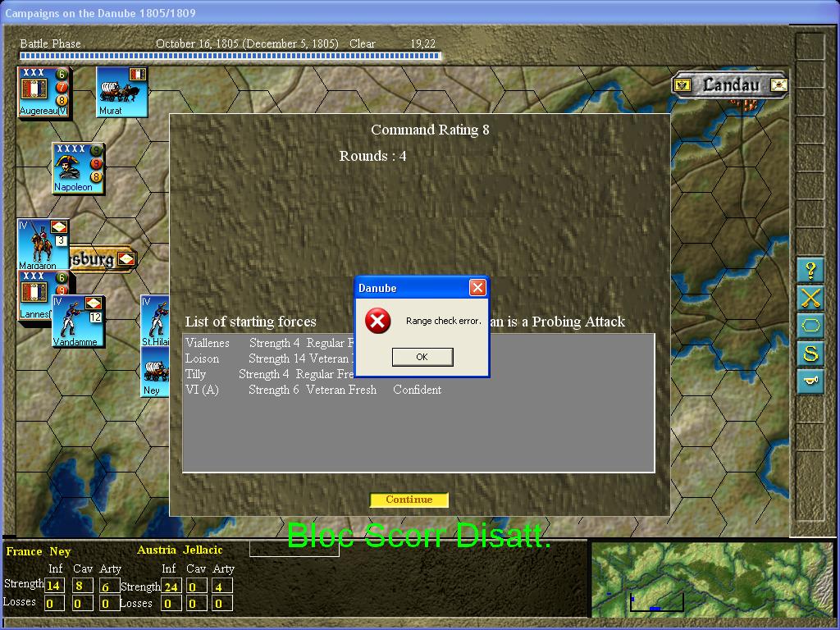Select the Augereau corps unit counter
This screenshot has width=840, height=630.
pos(44,92)
